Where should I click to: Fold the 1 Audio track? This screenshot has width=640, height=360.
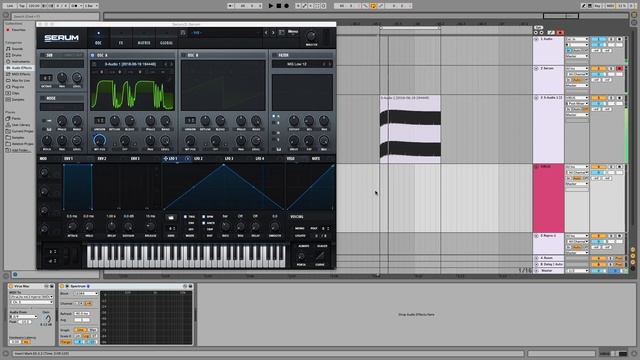click(x=536, y=39)
